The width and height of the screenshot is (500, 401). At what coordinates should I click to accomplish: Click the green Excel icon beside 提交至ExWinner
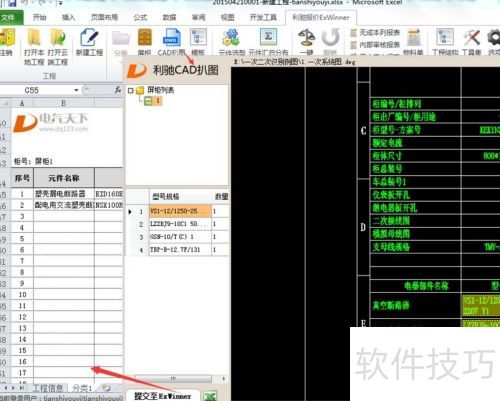210,396
